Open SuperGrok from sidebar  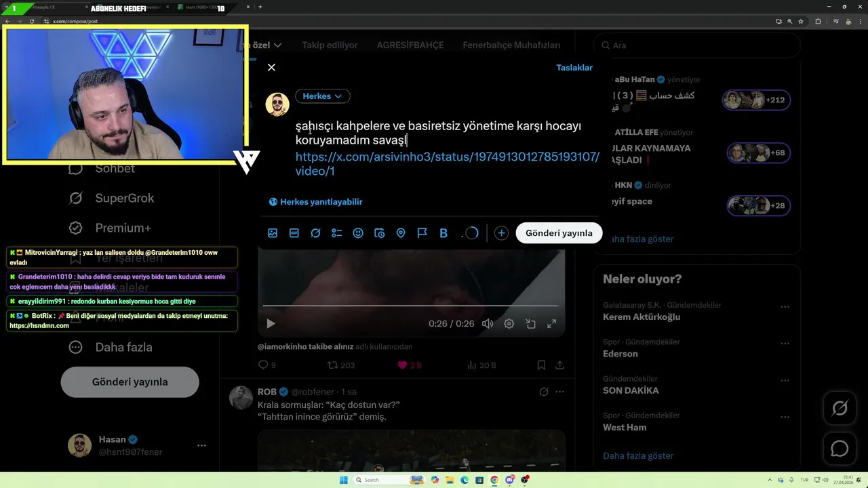(112, 199)
